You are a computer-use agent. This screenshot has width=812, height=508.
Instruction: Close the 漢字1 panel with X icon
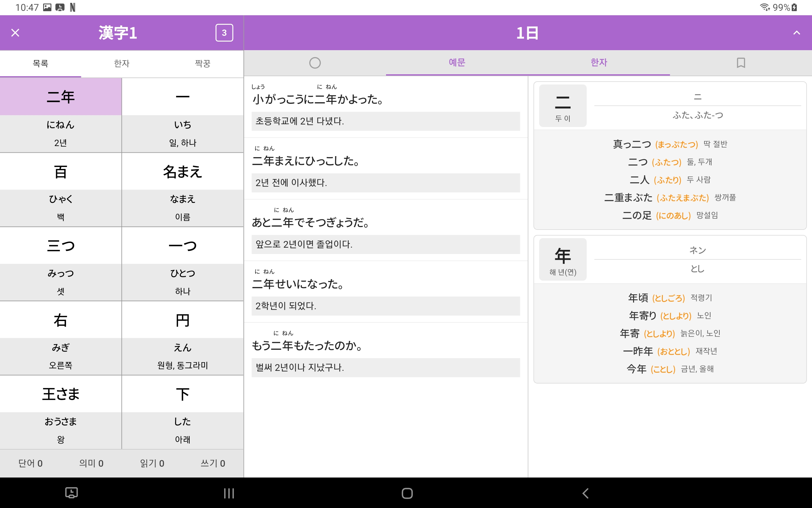pos(15,33)
